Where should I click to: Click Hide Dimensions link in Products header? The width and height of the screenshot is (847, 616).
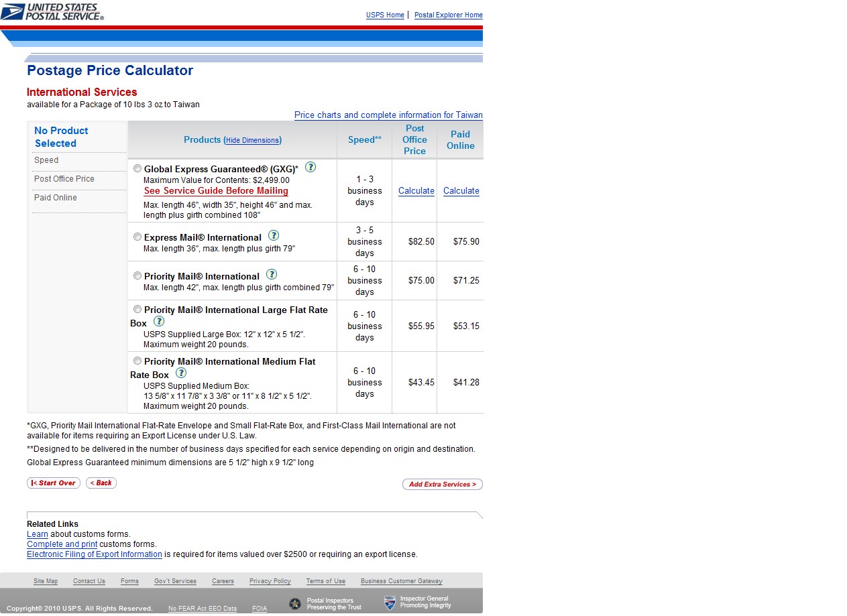coord(252,141)
